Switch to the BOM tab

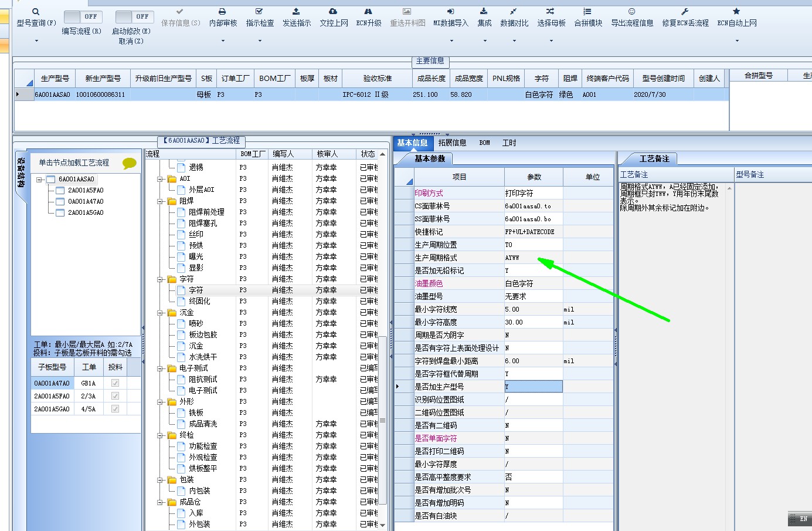[x=484, y=143]
